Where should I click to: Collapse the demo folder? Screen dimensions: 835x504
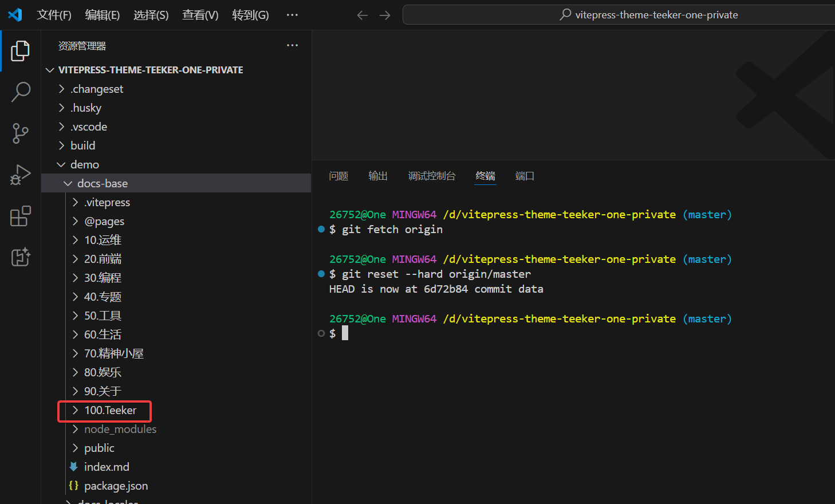176,164
